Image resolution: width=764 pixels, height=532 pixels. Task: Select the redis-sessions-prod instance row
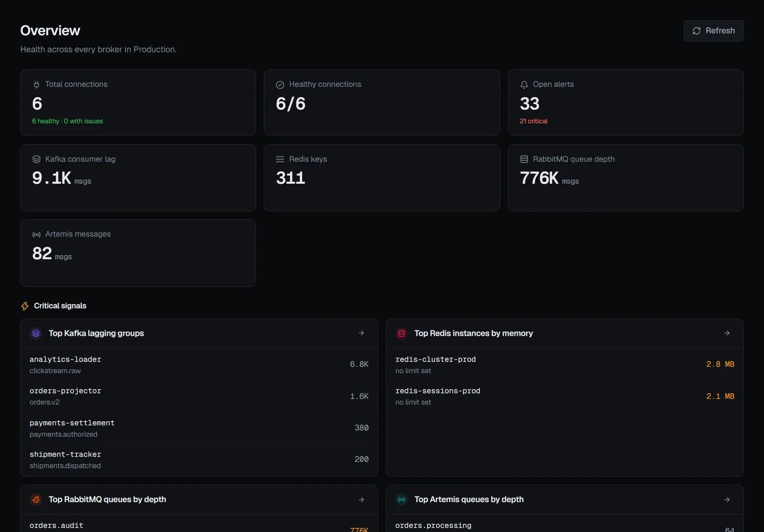coord(564,396)
